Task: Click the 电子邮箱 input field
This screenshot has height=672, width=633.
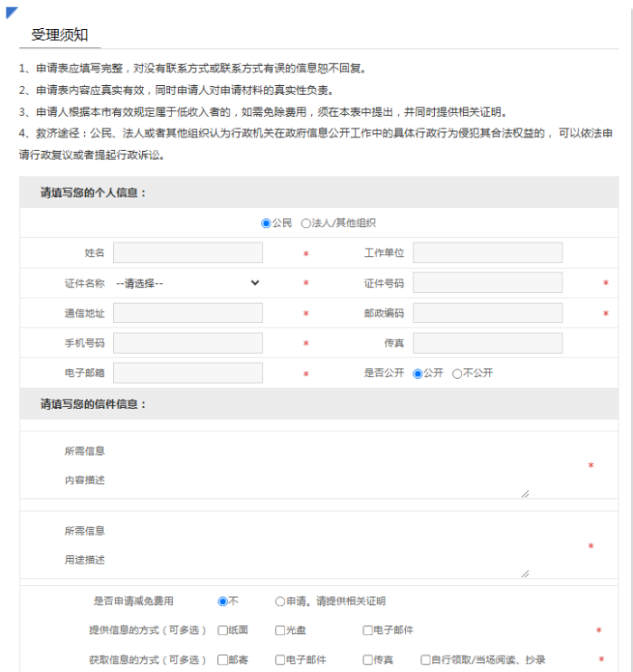Action: click(188, 374)
